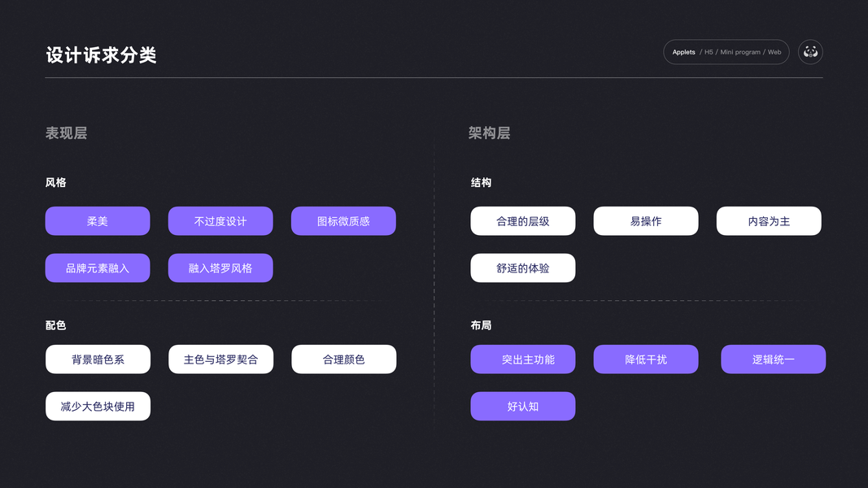The image size is (868, 488).
Task: Select the Applets breadcrumb item
Action: tap(683, 52)
